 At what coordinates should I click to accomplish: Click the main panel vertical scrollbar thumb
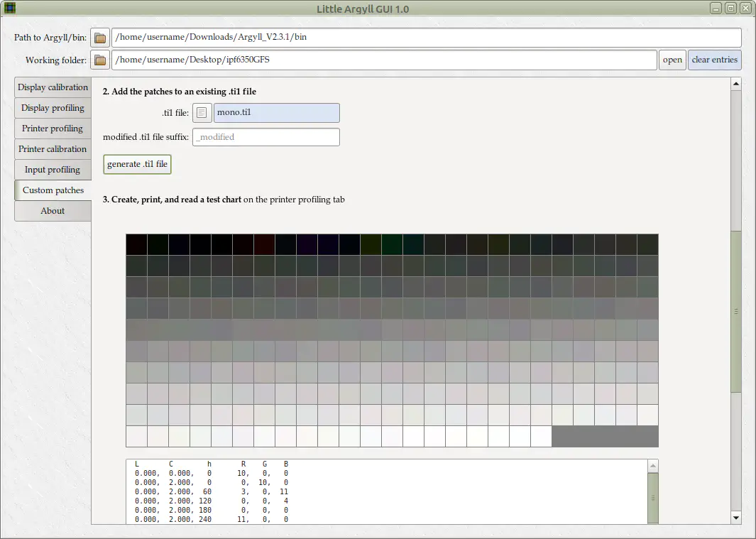pyautogui.click(x=735, y=311)
